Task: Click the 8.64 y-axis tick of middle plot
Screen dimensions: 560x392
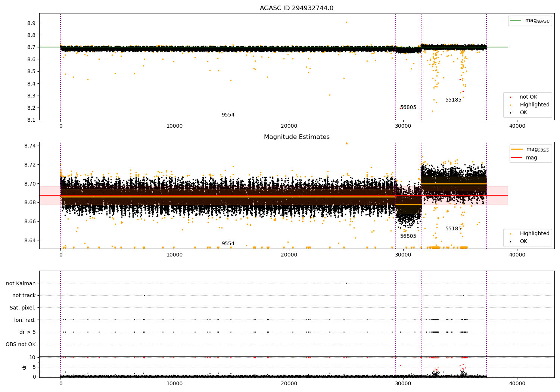Action: pyautogui.click(x=30, y=240)
